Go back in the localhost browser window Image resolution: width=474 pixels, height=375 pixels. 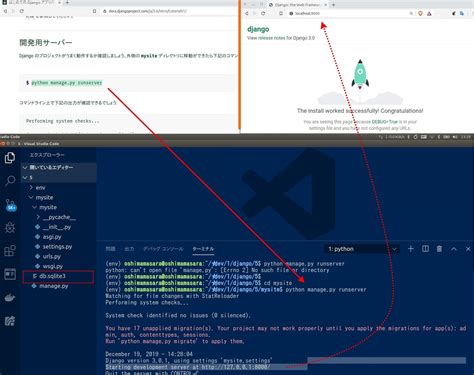247,13
